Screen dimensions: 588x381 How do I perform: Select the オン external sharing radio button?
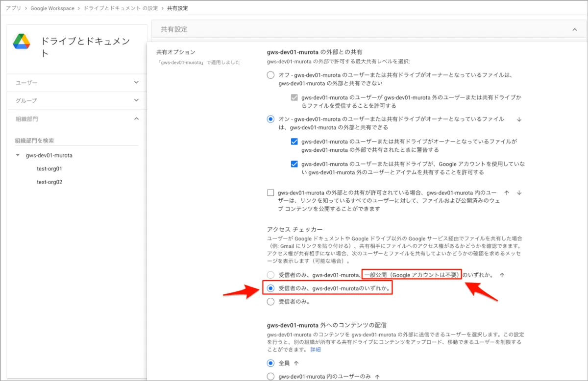tap(270, 119)
